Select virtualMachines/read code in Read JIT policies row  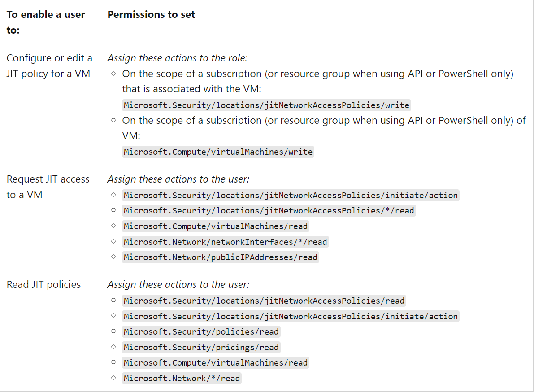tap(216, 363)
